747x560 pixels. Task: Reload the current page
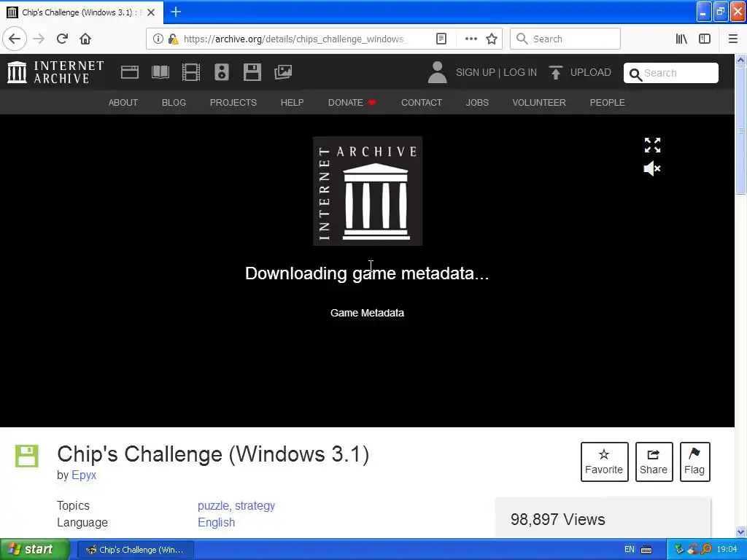[62, 39]
